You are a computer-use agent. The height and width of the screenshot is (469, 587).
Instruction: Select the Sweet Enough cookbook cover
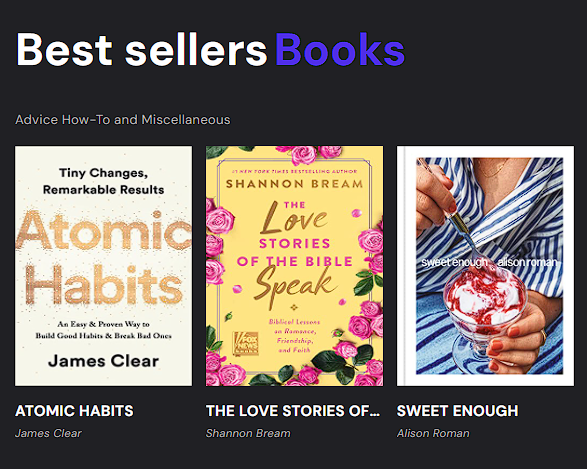coord(485,266)
